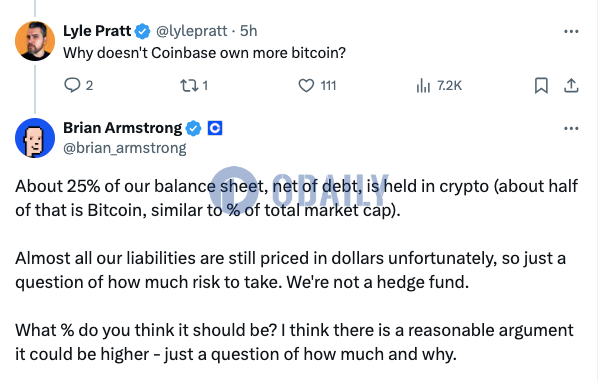
Task: Open Lyle Pratt's profile picture
Action: pyautogui.click(x=35, y=41)
